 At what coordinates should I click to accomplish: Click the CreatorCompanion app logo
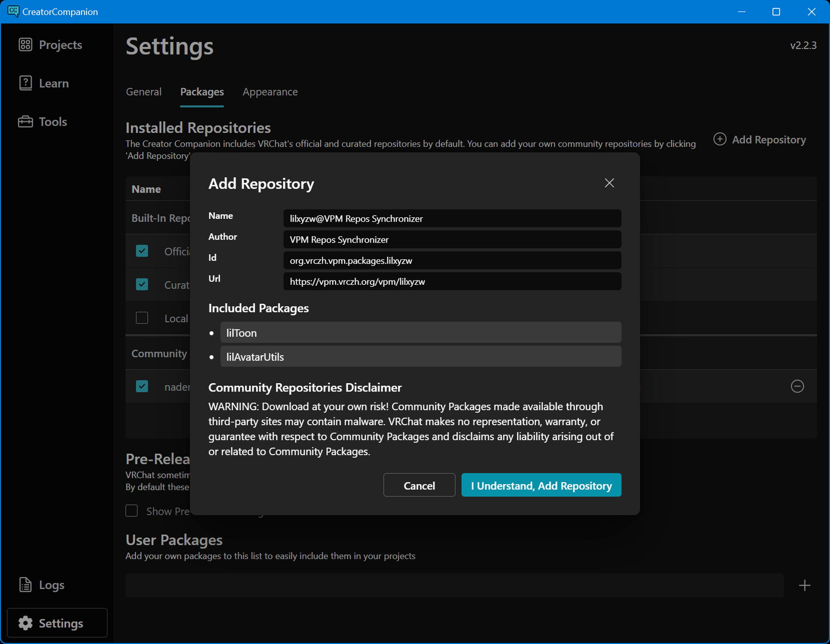tap(13, 11)
